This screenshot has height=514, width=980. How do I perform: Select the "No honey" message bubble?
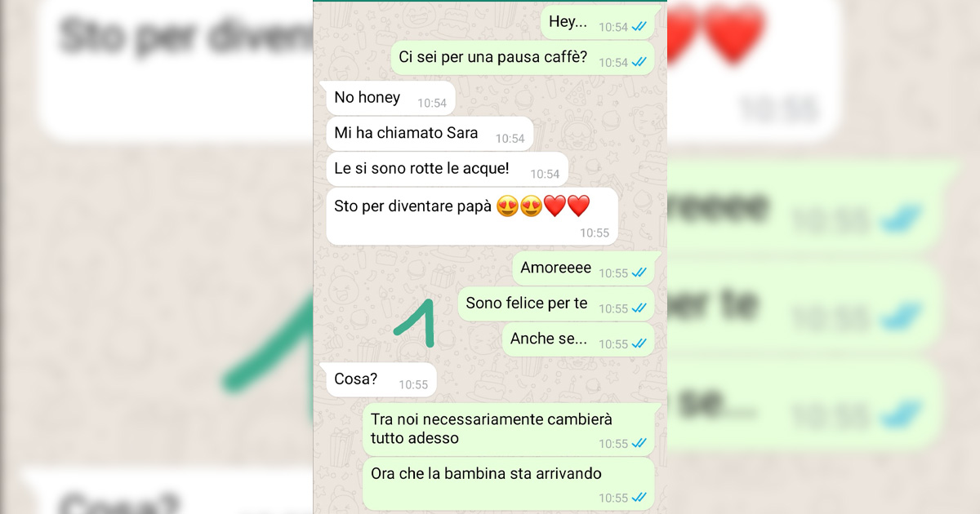pyautogui.click(x=387, y=99)
